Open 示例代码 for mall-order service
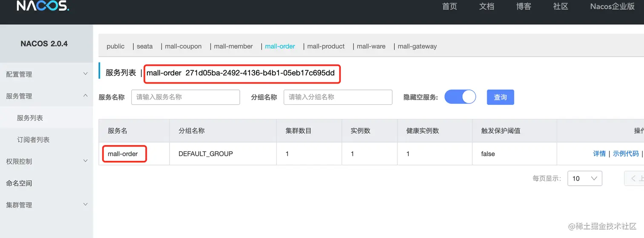This screenshot has width=644, height=238. tap(626, 154)
